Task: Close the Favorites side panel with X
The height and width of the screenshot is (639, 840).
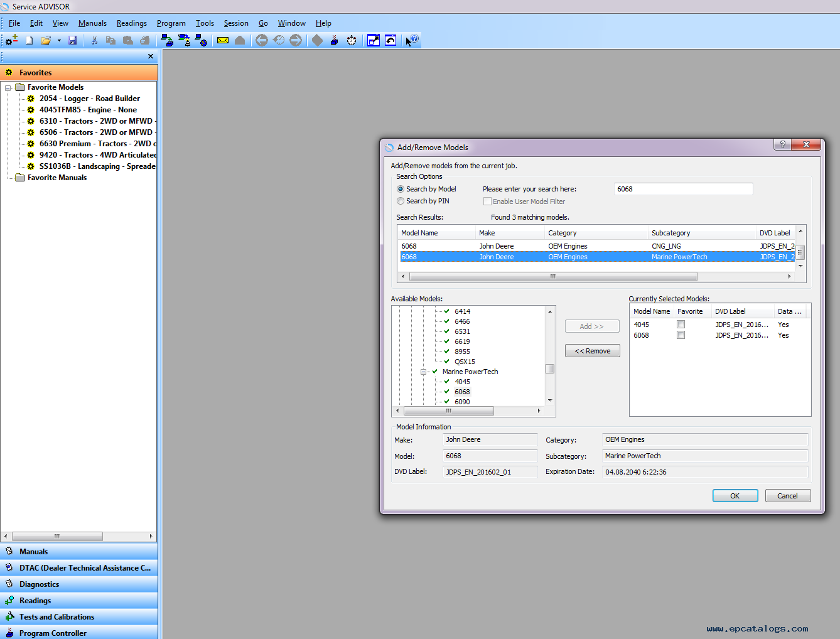Action: pos(151,56)
